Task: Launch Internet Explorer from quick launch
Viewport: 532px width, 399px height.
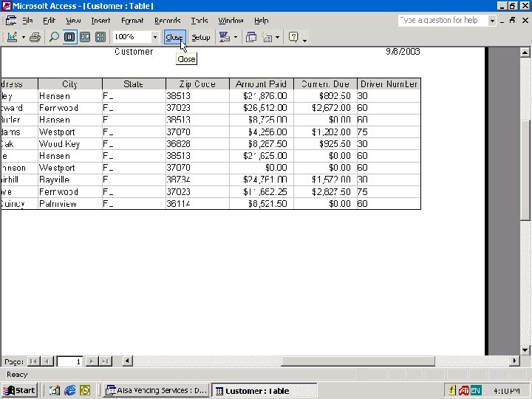Action: coord(70,391)
